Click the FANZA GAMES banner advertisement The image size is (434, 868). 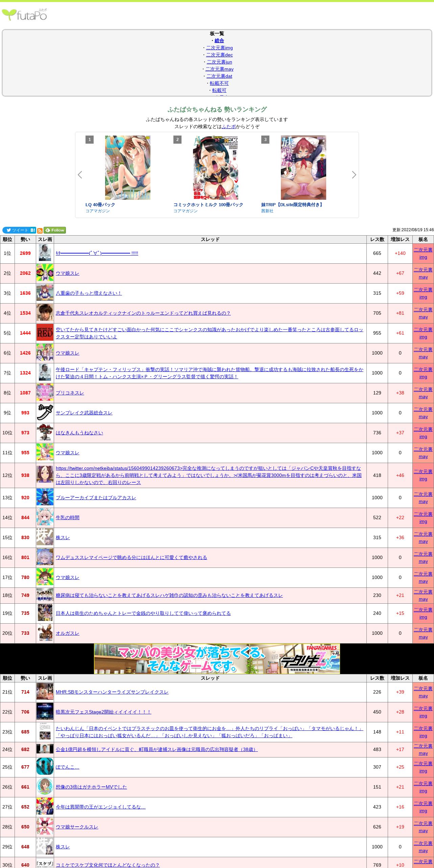217,658
